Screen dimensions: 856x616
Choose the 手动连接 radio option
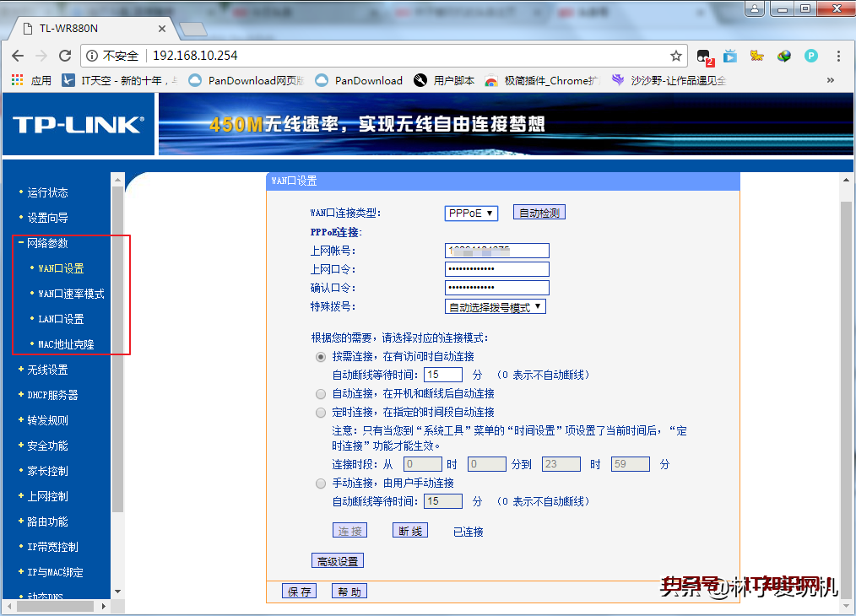[x=320, y=483]
